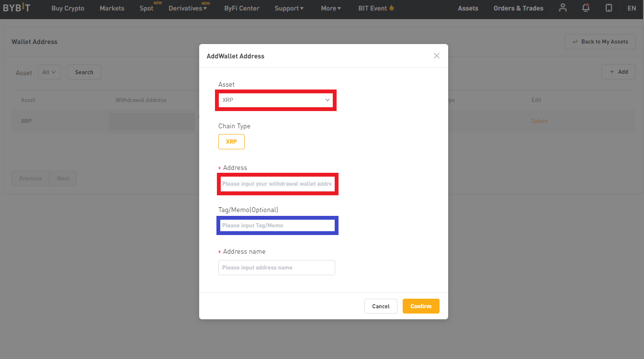Open the BIT Event page
Image resolution: width=644 pixels, height=359 pixels.
[376, 8]
